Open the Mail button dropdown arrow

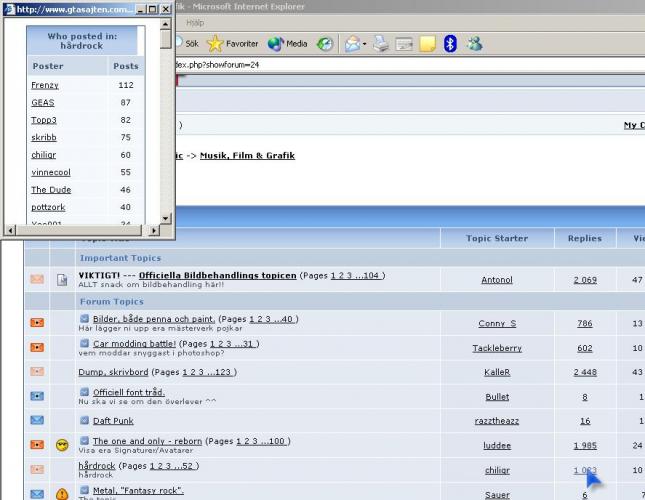365,44
